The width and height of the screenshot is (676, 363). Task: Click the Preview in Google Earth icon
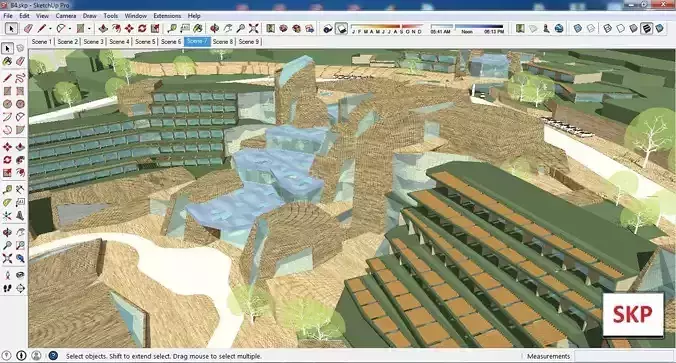[x=559, y=28]
